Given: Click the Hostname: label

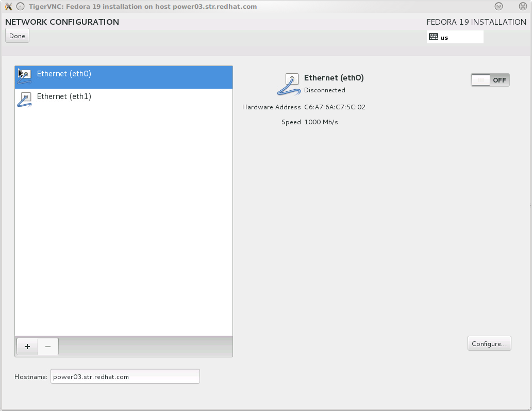Looking at the screenshot, I should pyautogui.click(x=31, y=377).
